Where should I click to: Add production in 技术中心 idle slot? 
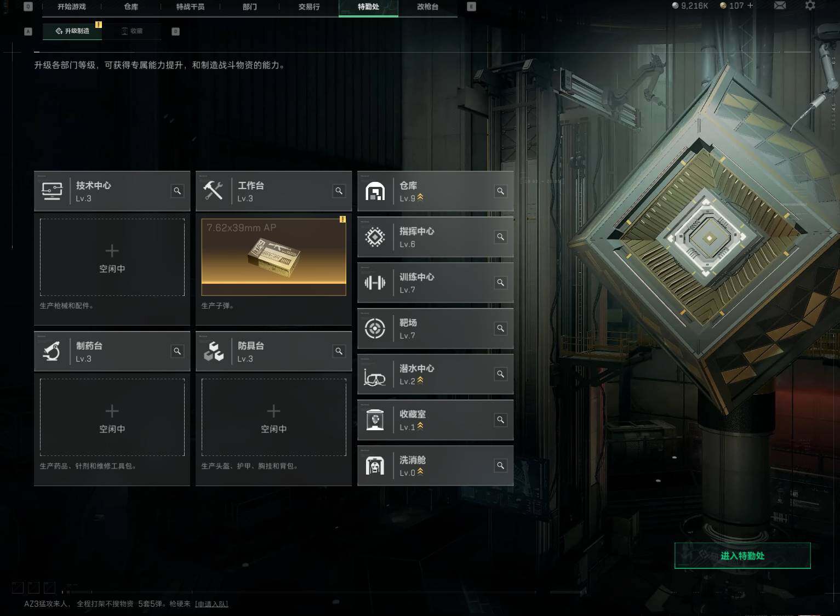coord(112,258)
